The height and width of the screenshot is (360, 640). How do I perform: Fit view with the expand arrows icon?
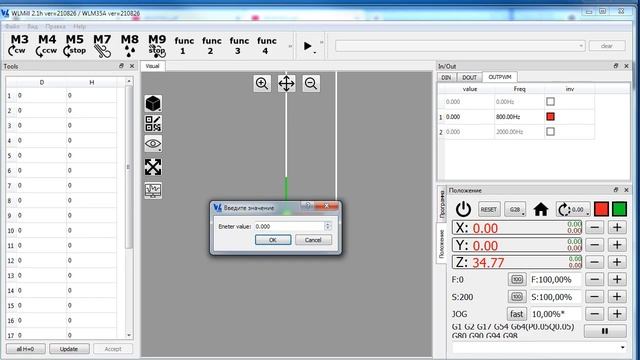click(153, 167)
